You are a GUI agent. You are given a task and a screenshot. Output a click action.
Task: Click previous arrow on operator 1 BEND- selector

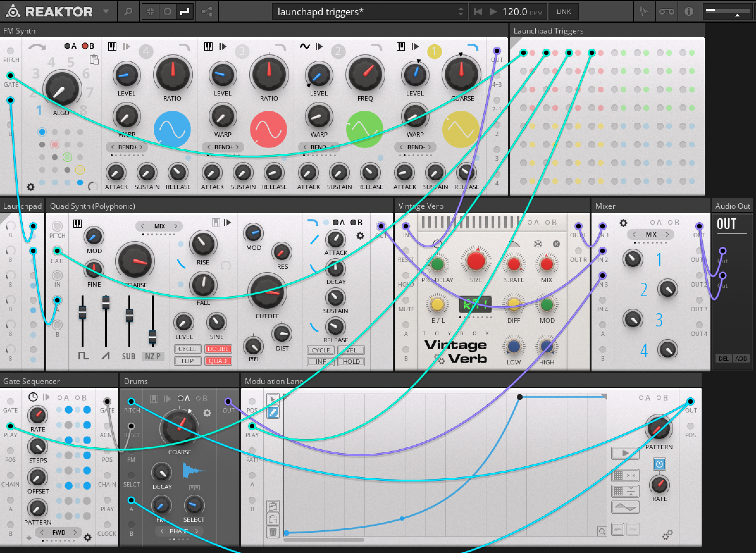(400, 147)
